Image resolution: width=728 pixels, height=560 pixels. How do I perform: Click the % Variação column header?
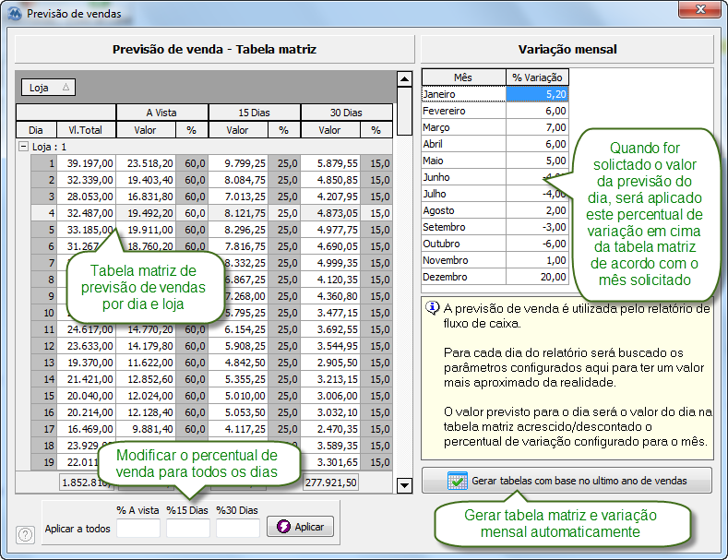[x=537, y=77]
